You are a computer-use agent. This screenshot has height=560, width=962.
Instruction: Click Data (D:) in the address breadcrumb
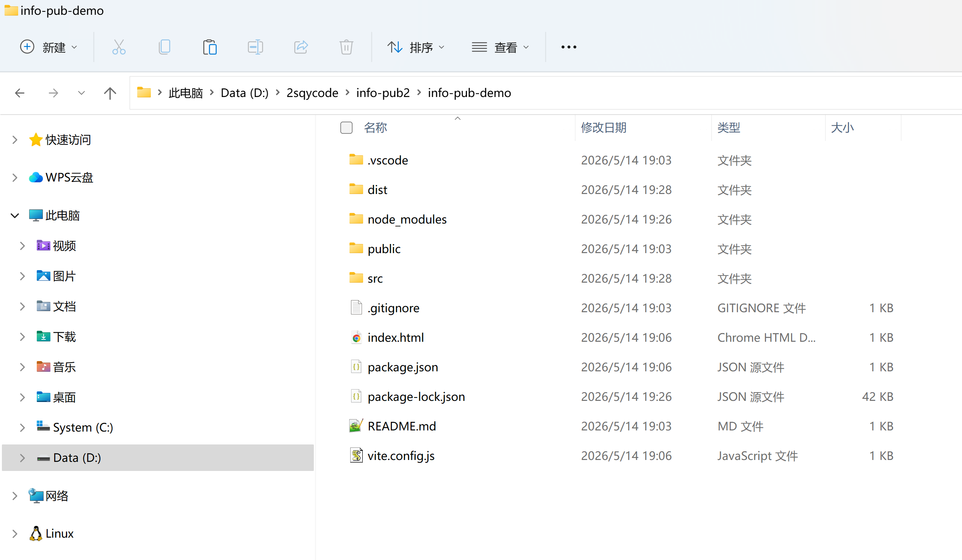click(x=245, y=93)
